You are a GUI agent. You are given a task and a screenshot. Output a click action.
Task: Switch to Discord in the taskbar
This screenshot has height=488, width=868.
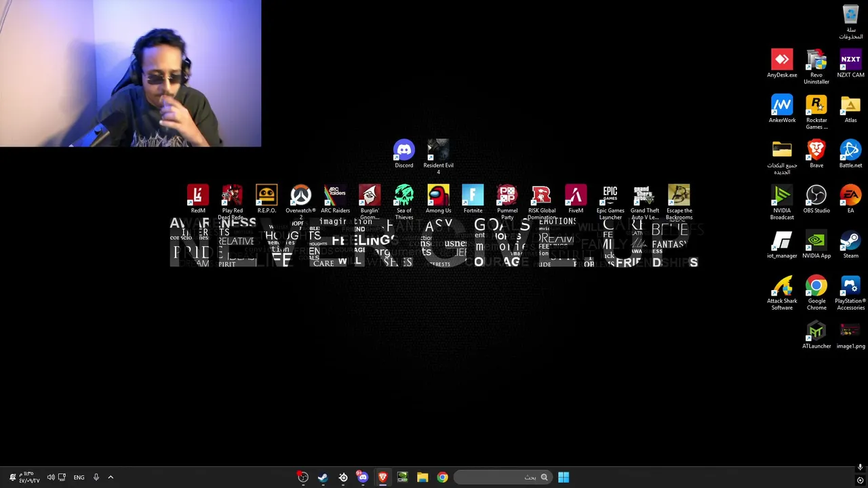point(363,477)
